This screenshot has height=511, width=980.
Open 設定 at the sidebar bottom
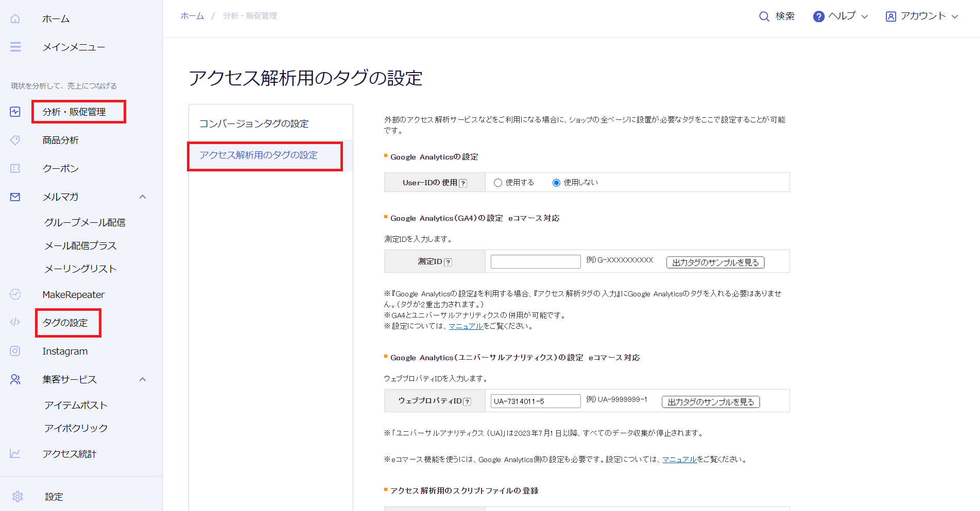[54, 497]
